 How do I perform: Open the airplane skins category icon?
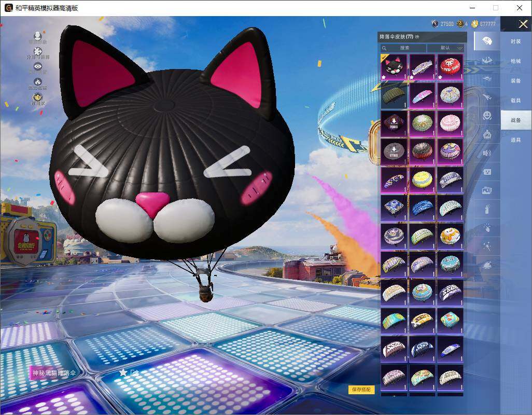[487, 98]
